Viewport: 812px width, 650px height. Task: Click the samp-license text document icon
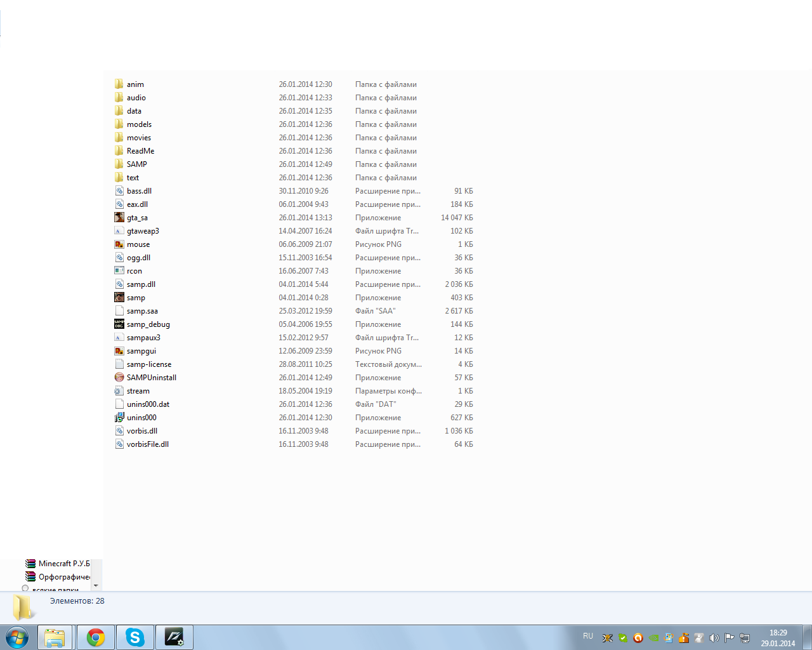pyautogui.click(x=119, y=364)
